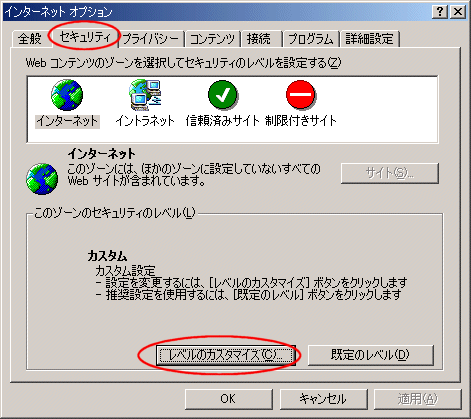This screenshot has height=419, width=471.
Task: Open the プログラム tab
Action: [311, 39]
